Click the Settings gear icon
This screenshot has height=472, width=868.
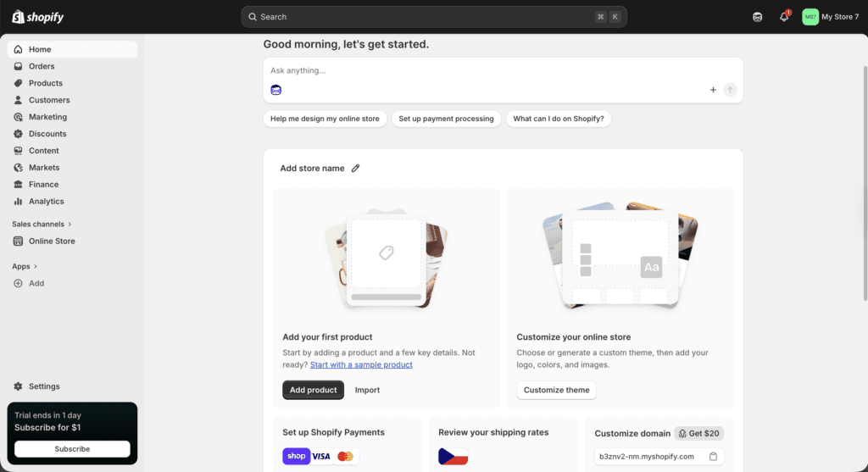(19, 386)
